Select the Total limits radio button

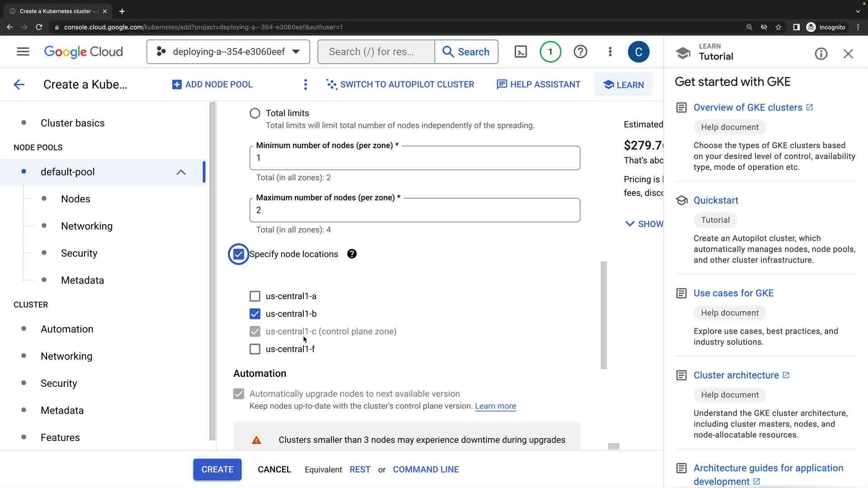click(x=255, y=113)
